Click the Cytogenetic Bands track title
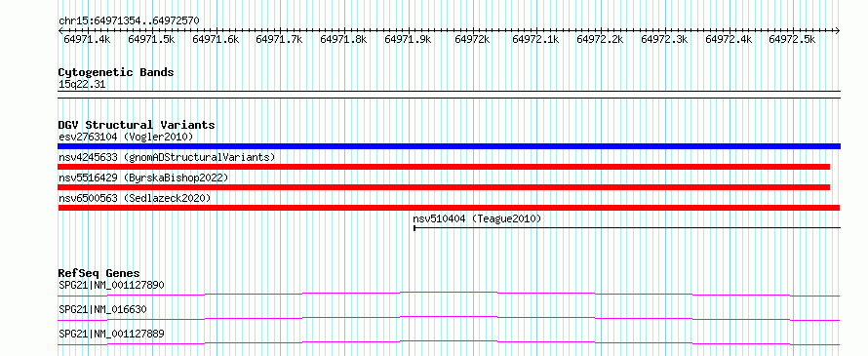The image size is (868, 356). click(116, 72)
